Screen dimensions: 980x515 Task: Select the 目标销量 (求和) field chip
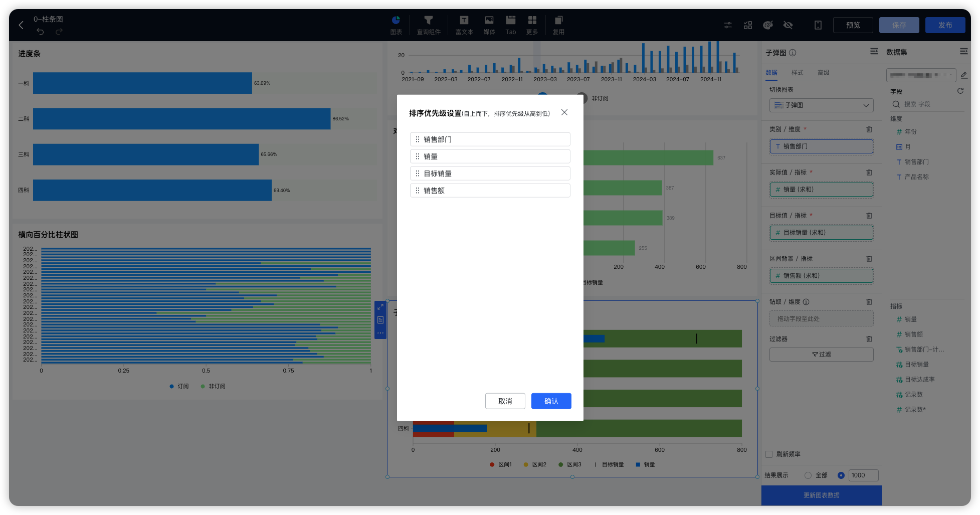click(x=821, y=233)
